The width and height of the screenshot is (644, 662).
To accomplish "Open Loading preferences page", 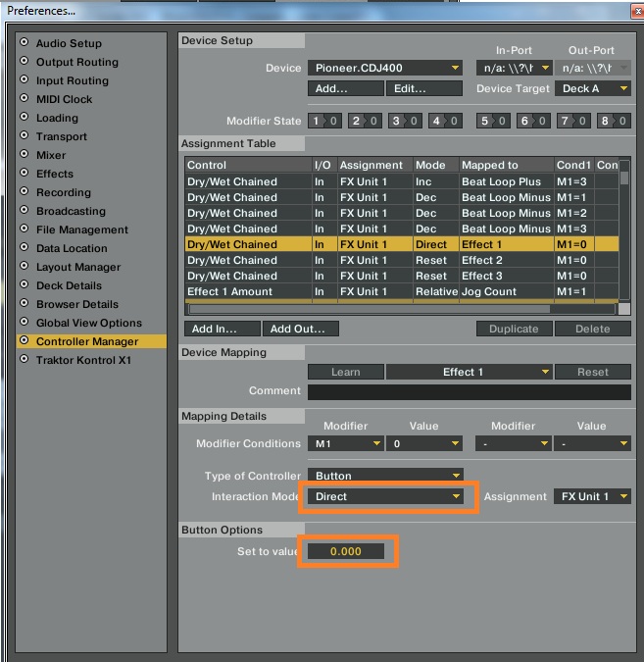I will [57, 118].
